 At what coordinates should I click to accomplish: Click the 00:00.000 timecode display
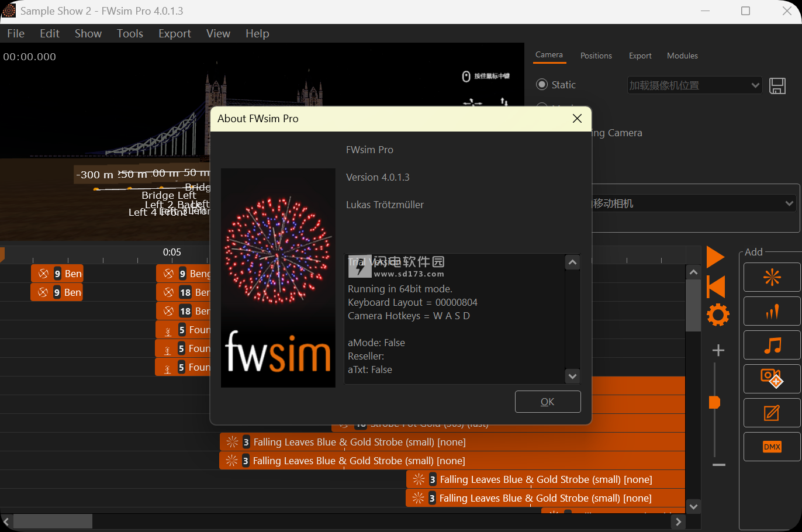pyautogui.click(x=30, y=57)
